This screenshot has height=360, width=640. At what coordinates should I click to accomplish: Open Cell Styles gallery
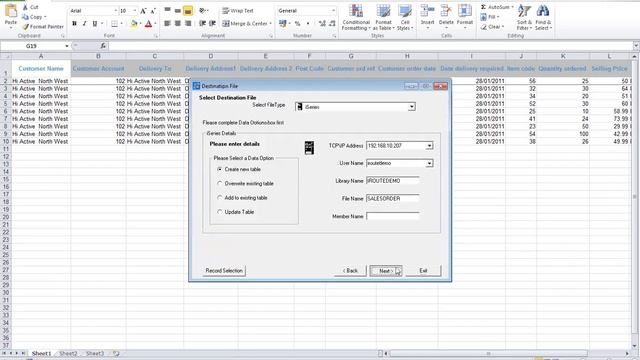point(405,17)
